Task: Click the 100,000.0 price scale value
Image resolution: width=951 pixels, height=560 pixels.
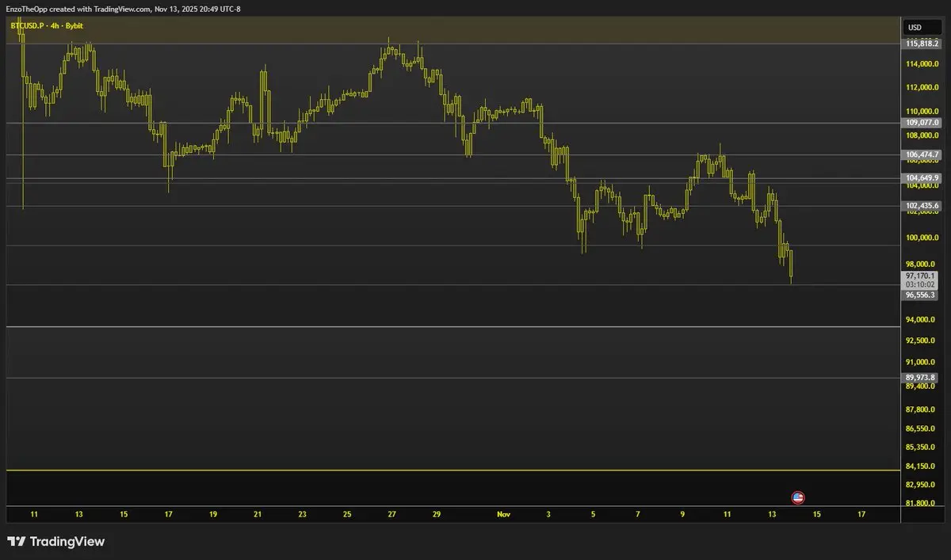Action: tap(922, 238)
